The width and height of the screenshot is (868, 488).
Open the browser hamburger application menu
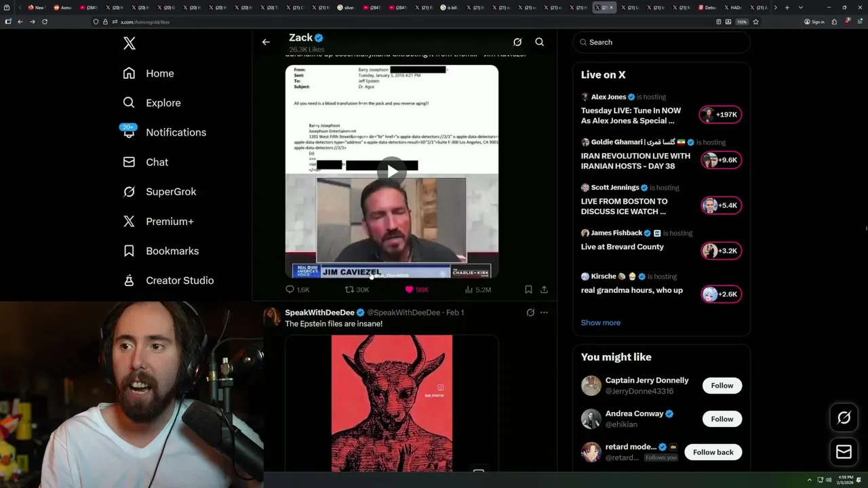coord(859,22)
